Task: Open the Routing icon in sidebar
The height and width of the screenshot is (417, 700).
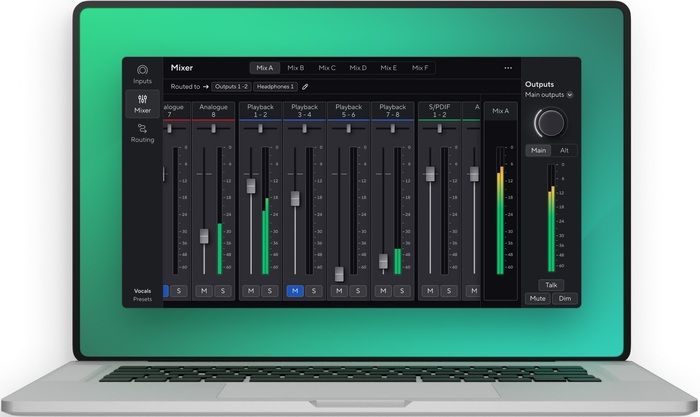Action: click(142, 132)
